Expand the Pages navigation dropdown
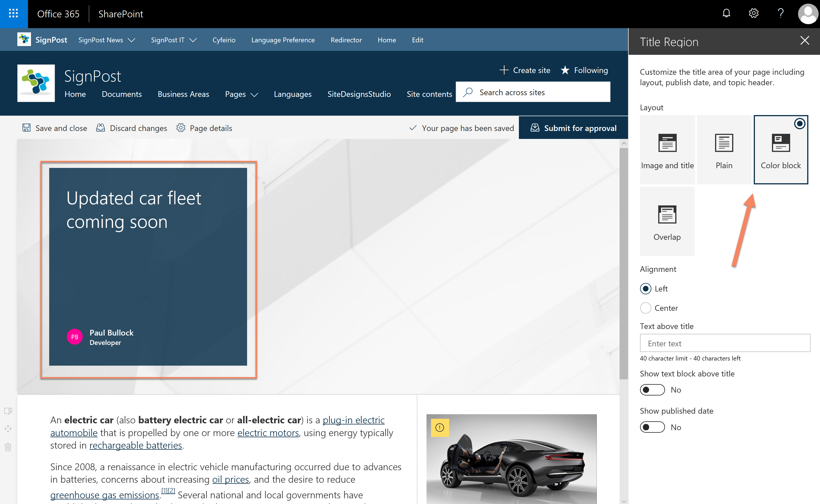Screen dimensions: 820x504 click(x=241, y=94)
